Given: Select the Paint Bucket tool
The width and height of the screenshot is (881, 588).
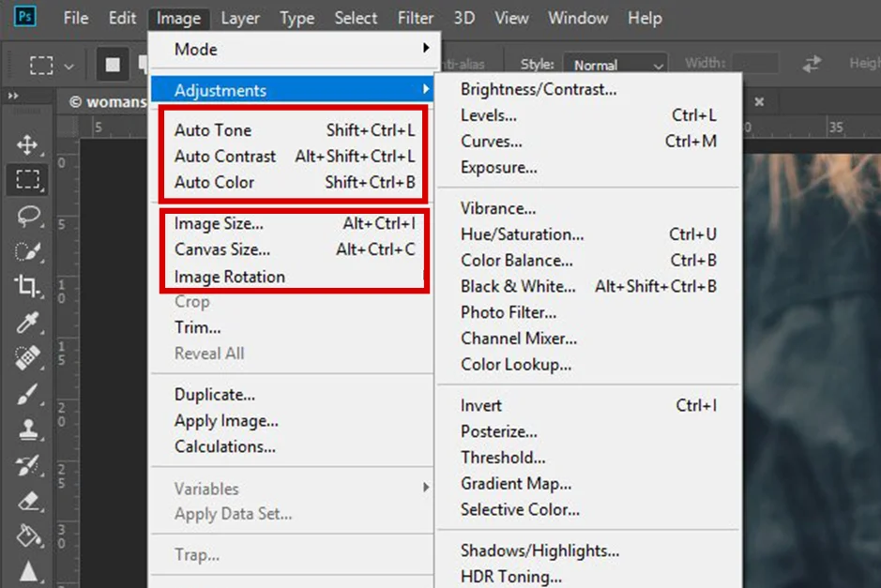Looking at the screenshot, I should click(x=27, y=536).
